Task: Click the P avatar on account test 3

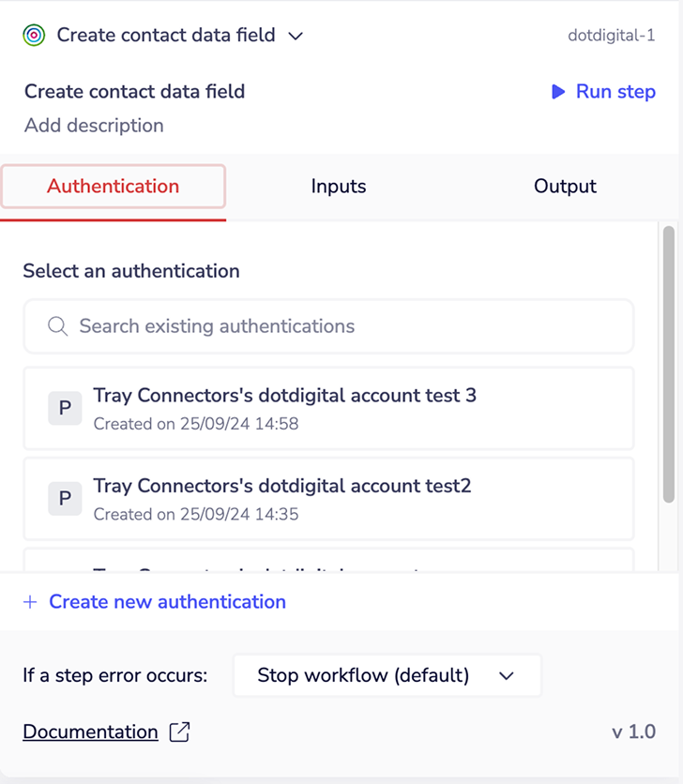Action: [65, 408]
